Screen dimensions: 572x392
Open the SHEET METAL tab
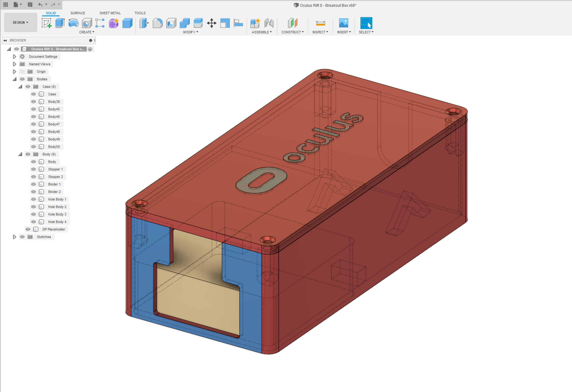[x=110, y=13]
